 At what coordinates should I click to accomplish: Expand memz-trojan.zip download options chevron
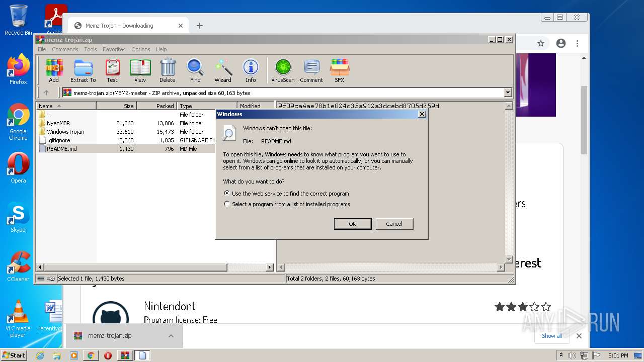171,336
